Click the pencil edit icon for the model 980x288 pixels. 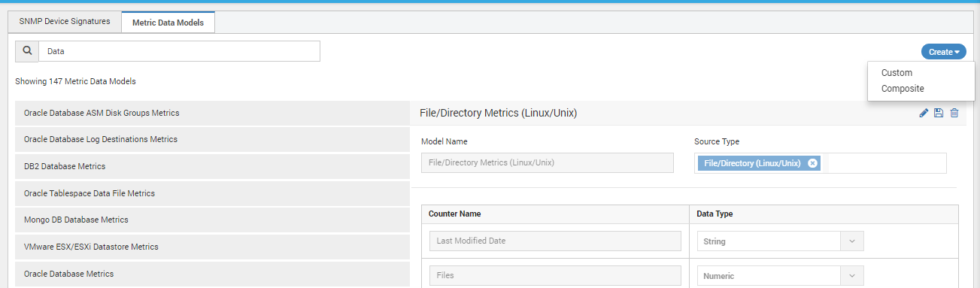(924, 113)
